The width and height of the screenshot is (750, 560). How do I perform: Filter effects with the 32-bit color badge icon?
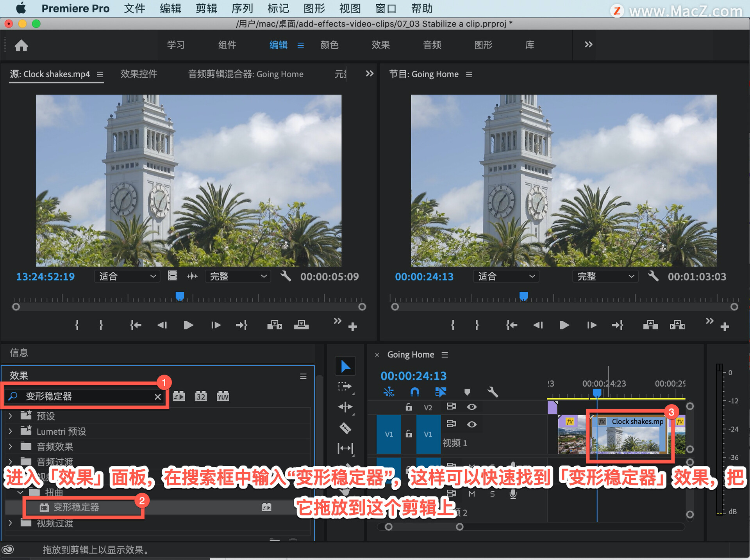[201, 396]
